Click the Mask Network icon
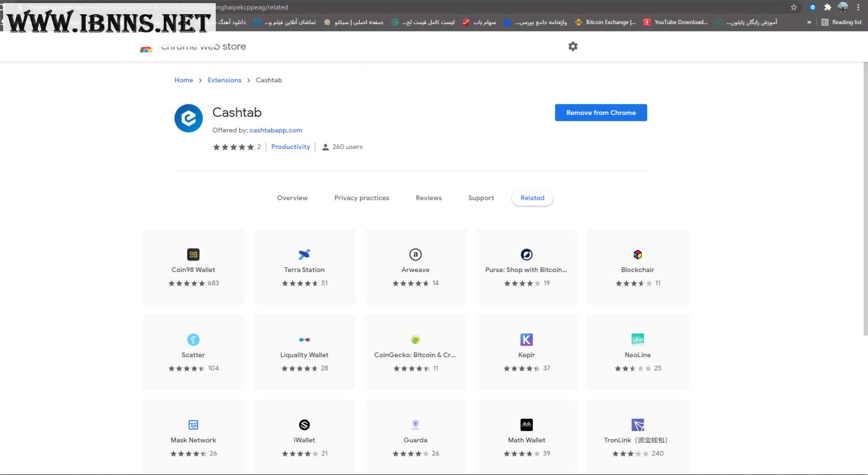 coord(193,425)
